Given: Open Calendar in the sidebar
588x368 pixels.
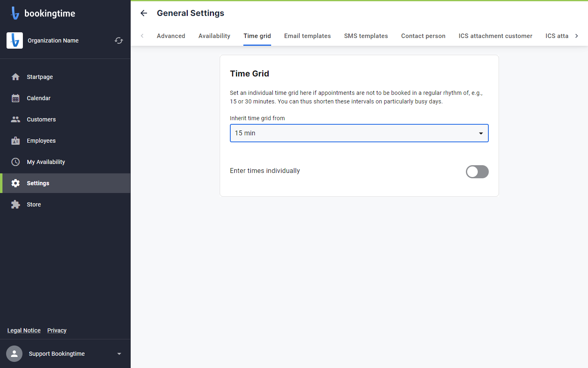Looking at the screenshot, I should tap(65, 98).
